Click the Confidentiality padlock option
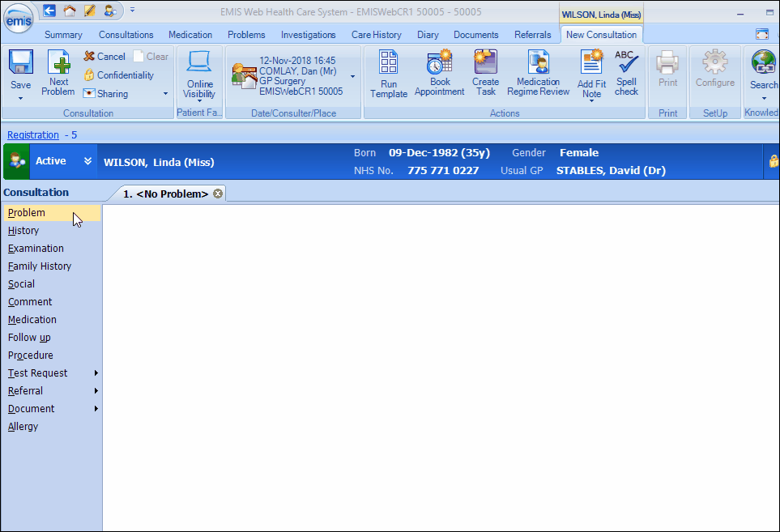The height and width of the screenshot is (532, 780). click(x=119, y=75)
